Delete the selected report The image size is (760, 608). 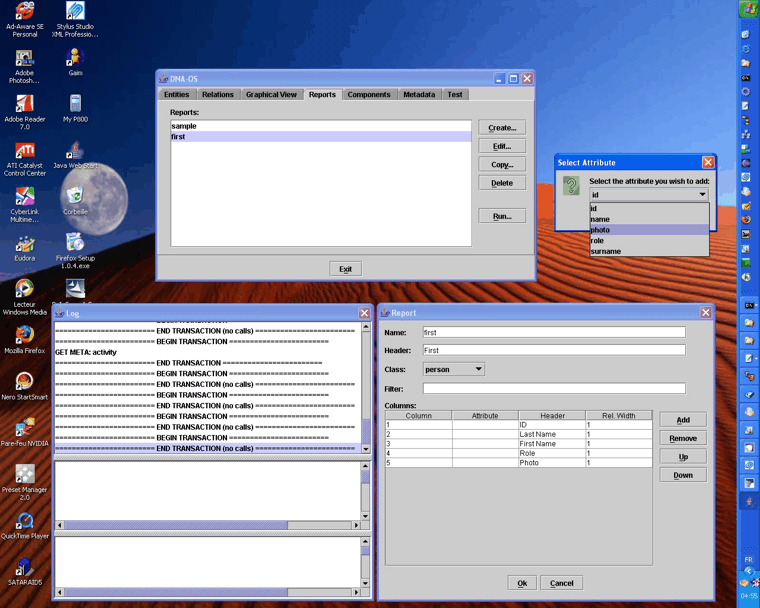pyautogui.click(x=502, y=183)
